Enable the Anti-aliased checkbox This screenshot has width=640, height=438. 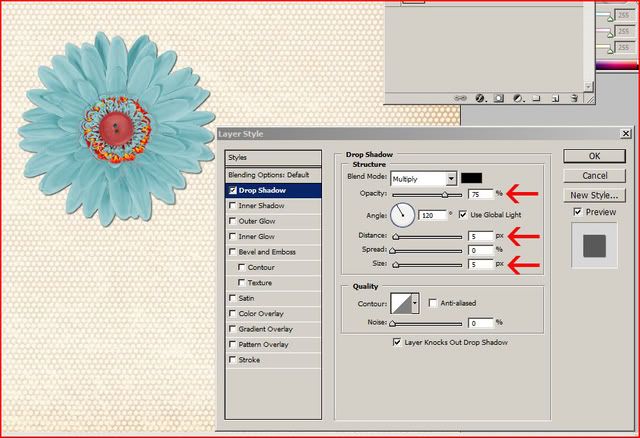click(x=432, y=303)
